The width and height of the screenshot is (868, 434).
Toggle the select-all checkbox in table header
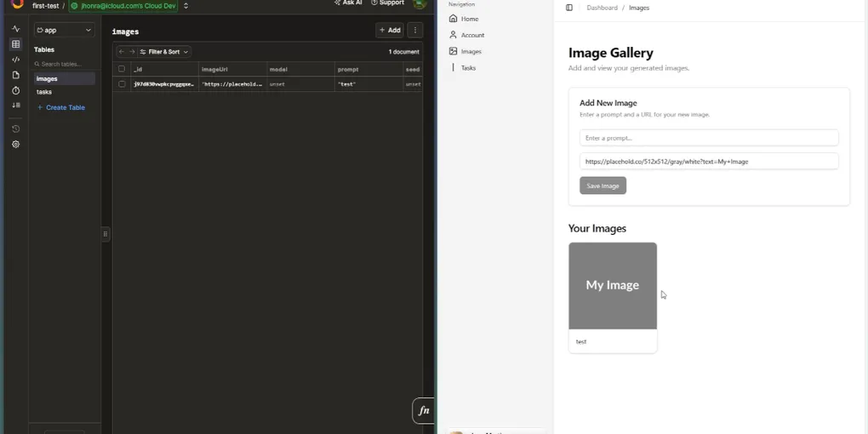point(122,69)
